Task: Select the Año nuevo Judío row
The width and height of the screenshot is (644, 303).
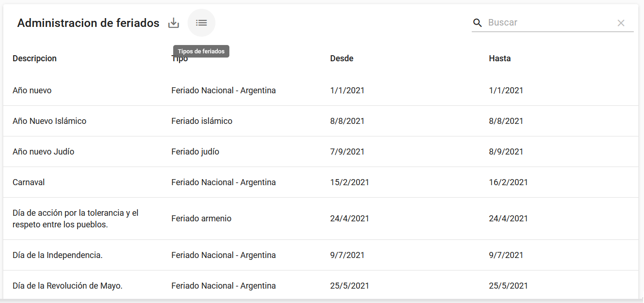Action: [43, 152]
